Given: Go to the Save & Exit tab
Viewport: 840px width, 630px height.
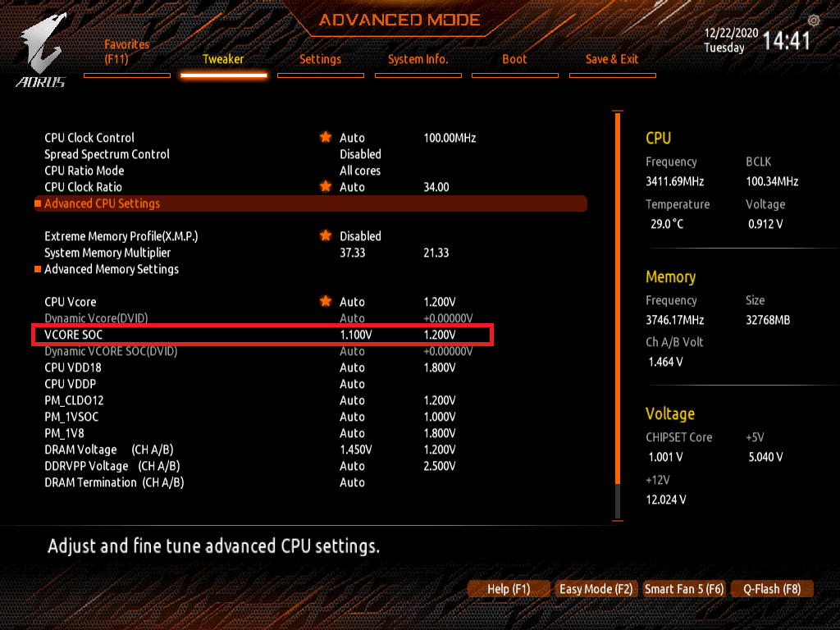Looking at the screenshot, I should click(x=612, y=59).
